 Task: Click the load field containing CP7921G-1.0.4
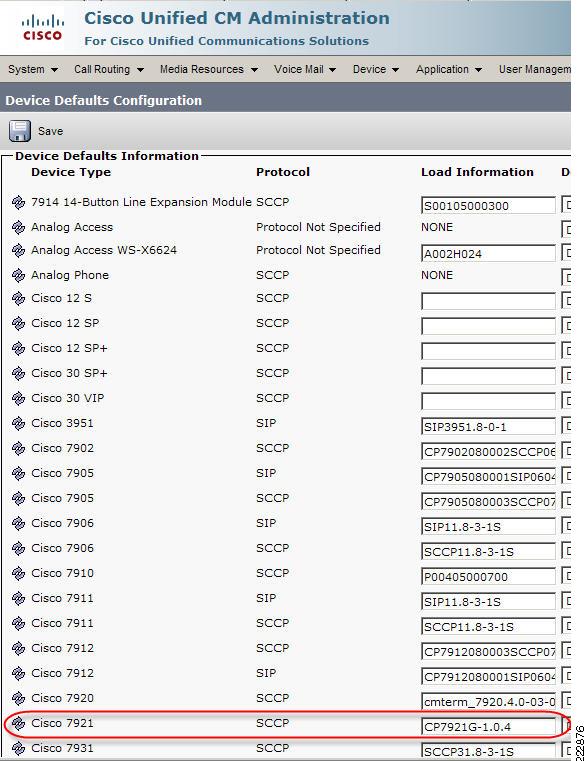(x=488, y=727)
